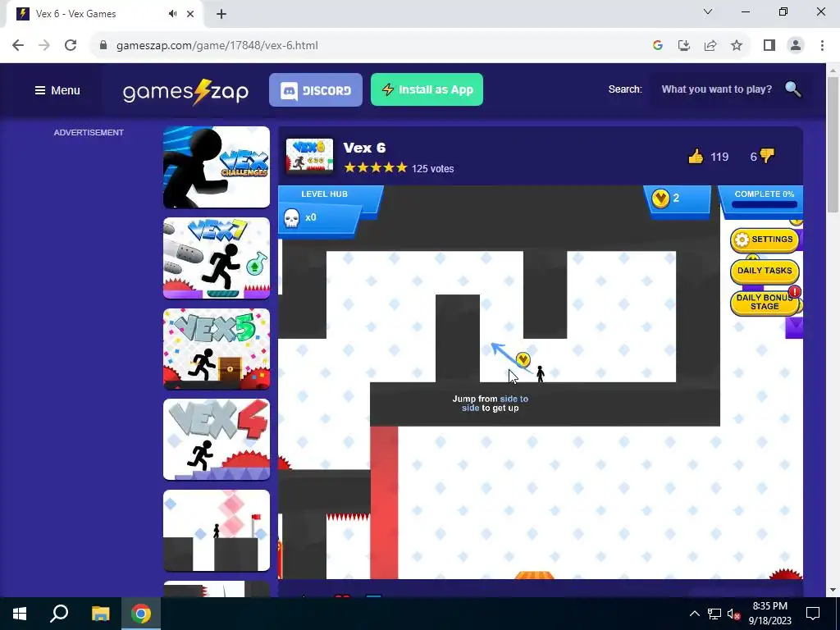The image size is (840, 630).
Task: Submit search with magnifier icon
Action: click(x=793, y=89)
